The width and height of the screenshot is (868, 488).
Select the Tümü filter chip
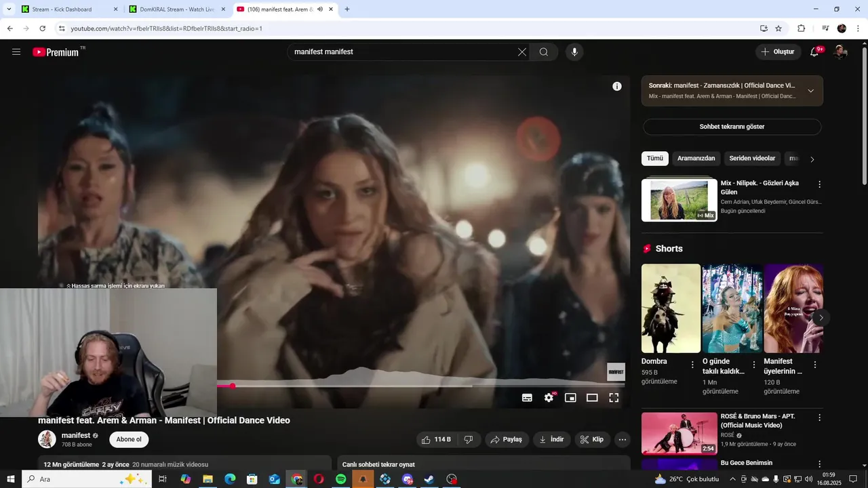tap(655, 159)
